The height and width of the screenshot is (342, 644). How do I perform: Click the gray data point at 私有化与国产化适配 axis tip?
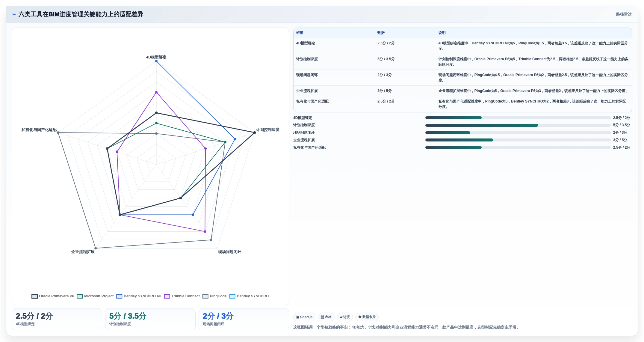58,132
